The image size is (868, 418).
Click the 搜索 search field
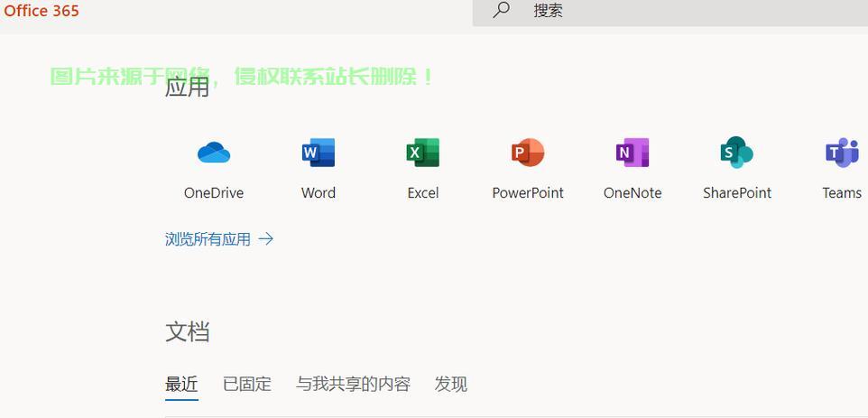click(x=670, y=13)
